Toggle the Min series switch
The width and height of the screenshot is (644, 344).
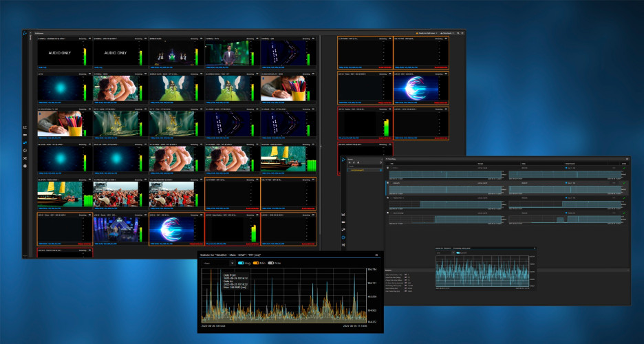(x=255, y=263)
